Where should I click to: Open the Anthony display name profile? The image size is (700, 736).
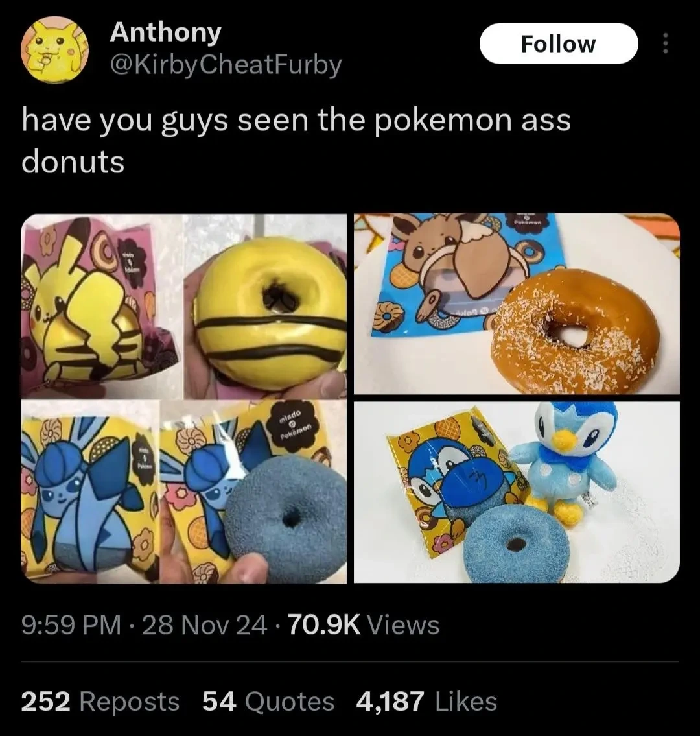(x=166, y=32)
